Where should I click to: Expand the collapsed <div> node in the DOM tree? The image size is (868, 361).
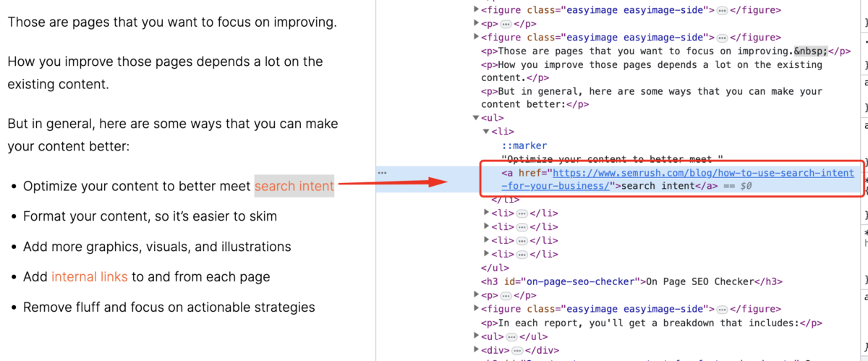pos(476,351)
